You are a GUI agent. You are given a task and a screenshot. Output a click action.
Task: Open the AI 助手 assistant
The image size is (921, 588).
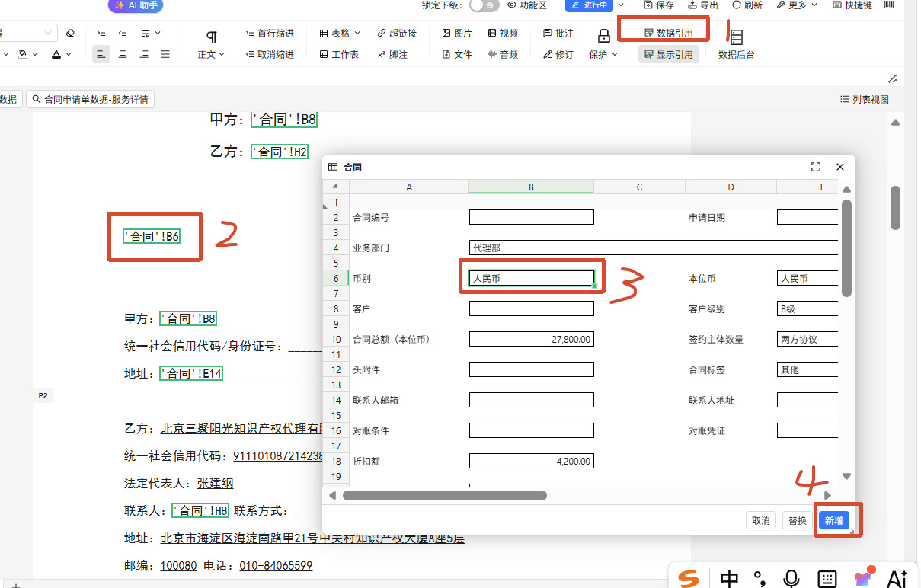click(x=136, y=5)
